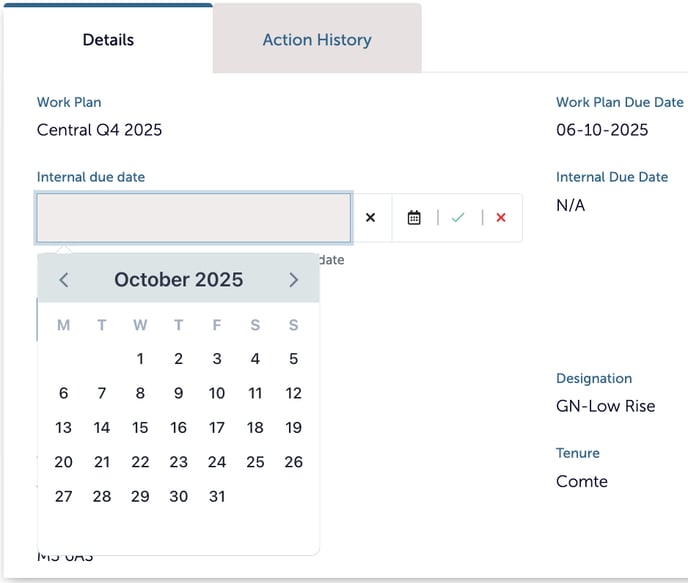Choose October 22 in the date picker
This screenshot has height=583, width=688.
click(140, 462)
